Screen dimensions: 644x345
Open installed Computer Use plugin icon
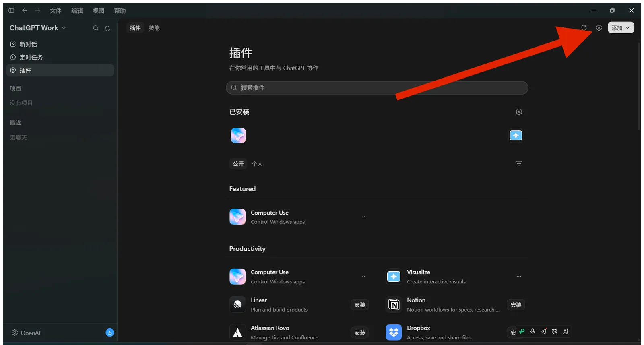click(x=238, y=136)
